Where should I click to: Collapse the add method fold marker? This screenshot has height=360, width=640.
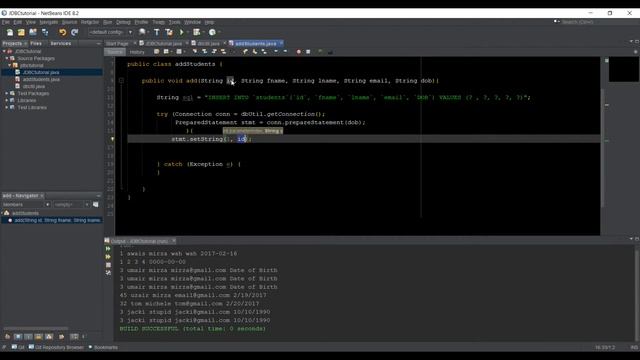tap(121, 81)
